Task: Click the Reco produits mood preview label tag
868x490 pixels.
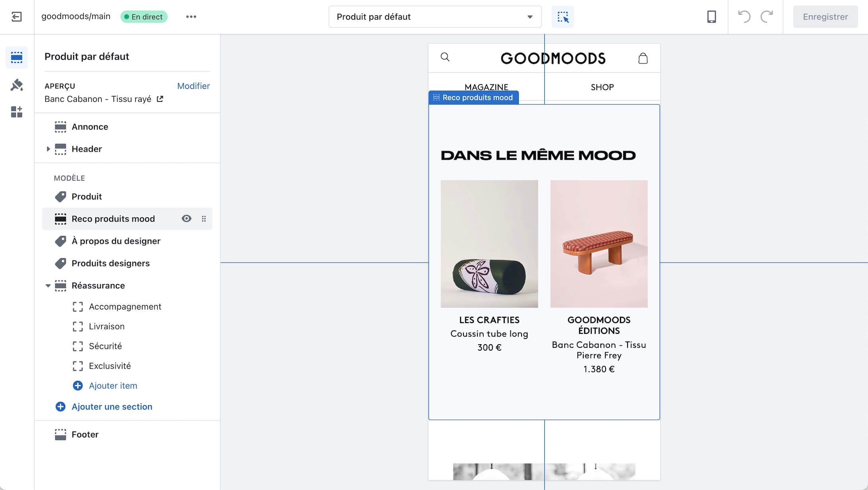Action: click(473, 98)
